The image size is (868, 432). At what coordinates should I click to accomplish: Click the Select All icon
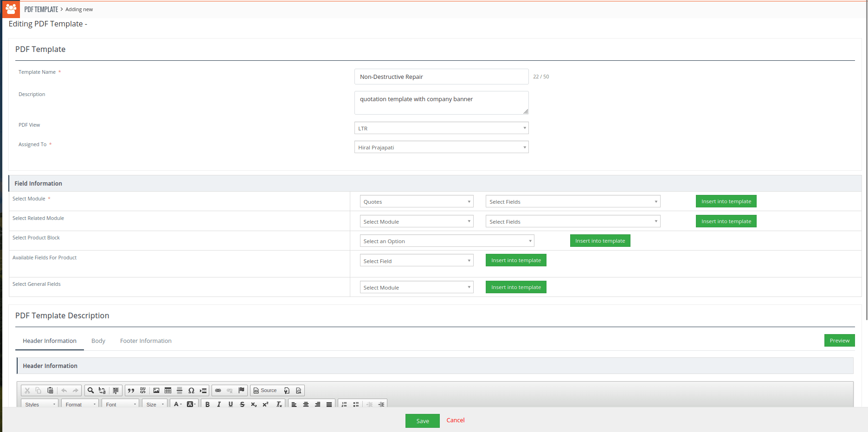coord(116,391)
